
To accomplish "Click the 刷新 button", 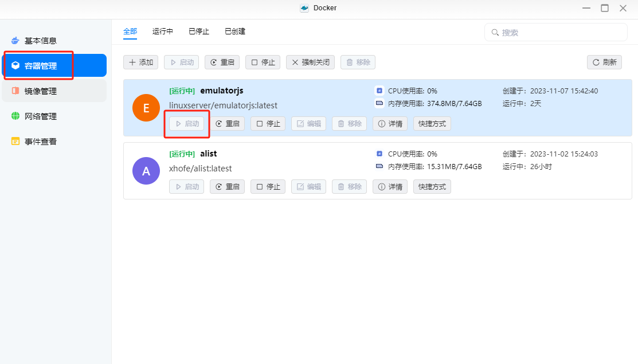I will click(604, 62).
